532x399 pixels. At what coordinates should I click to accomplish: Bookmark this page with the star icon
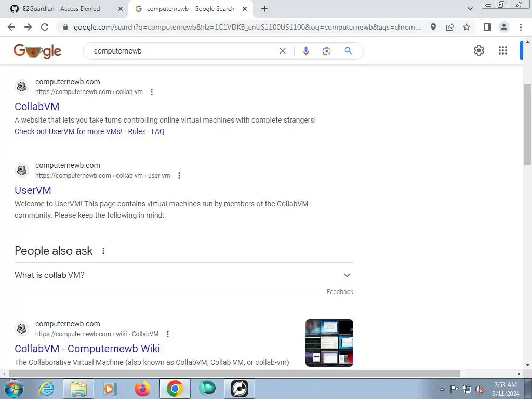coord(467,27)
